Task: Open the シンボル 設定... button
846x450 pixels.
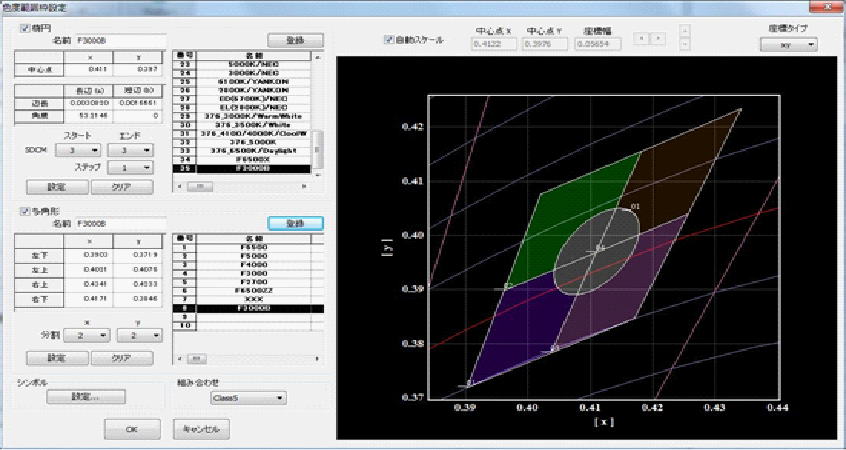Action: 86,397
